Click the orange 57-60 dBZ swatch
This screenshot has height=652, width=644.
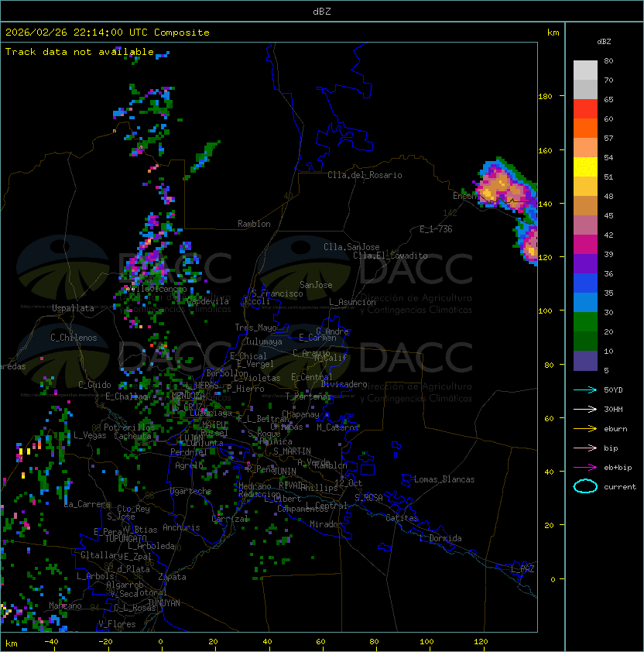point(585,129)
